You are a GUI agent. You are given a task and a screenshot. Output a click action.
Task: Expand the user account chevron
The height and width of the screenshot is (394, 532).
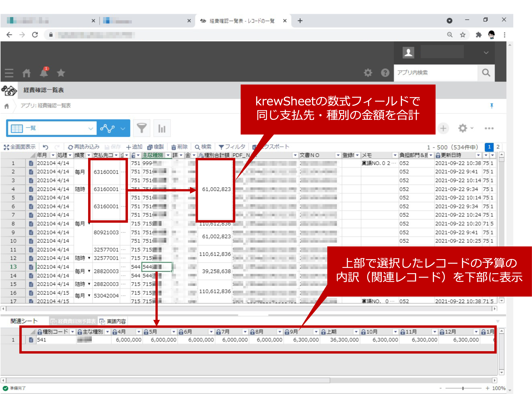click(x=486, y=53)
